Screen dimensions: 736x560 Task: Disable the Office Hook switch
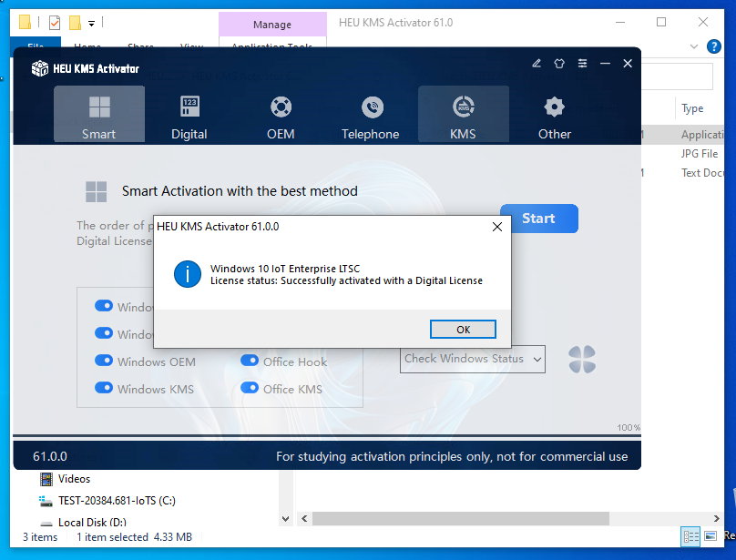(250, 361)
